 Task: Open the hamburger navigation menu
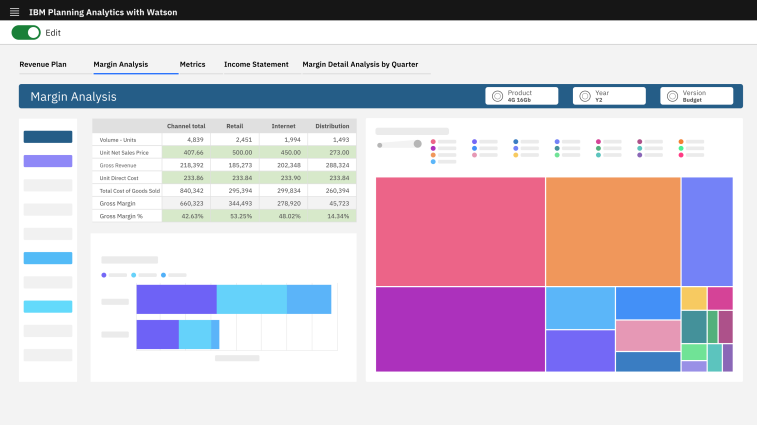click(14, 10)
